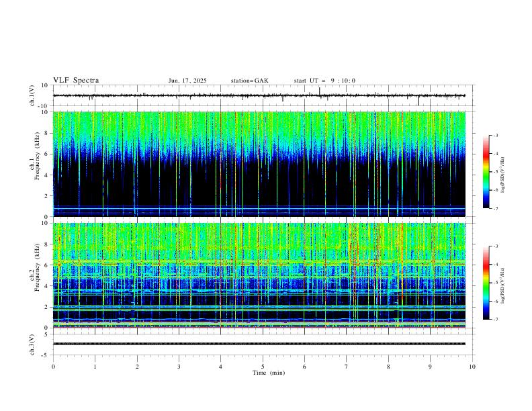532x411 pixels.
Task: Click time-axis tick label "7"
Action: click(x=347, y=367)
